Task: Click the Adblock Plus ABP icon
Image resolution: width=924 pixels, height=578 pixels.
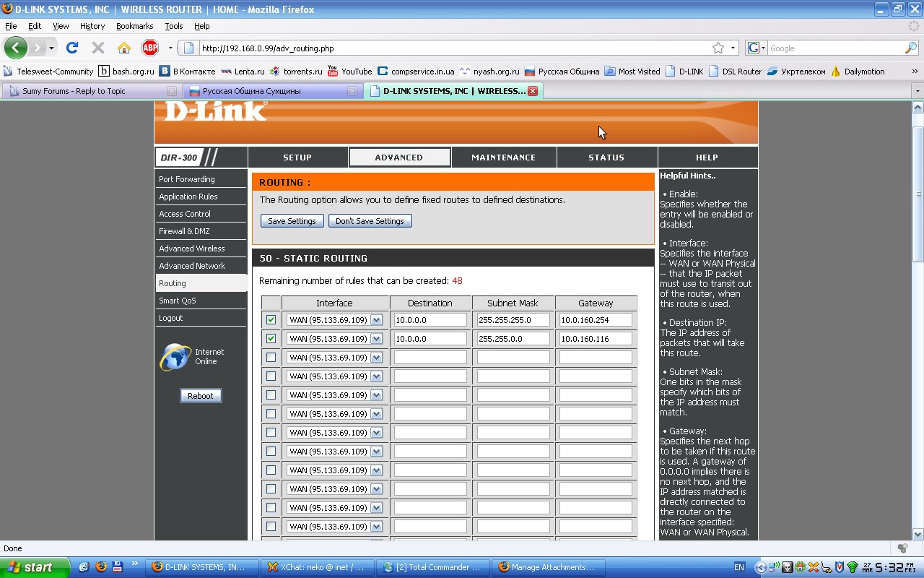Action: click(x=149, y=48)
